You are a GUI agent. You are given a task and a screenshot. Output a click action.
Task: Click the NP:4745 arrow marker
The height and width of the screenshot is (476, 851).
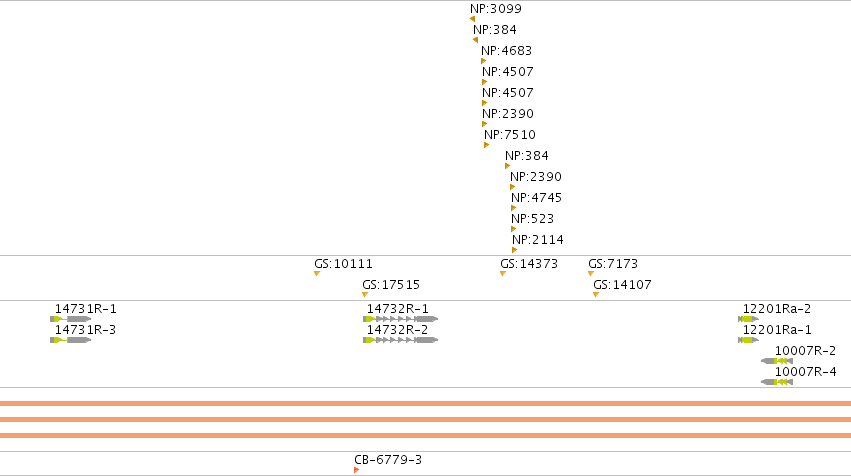[x=513, y=208]
